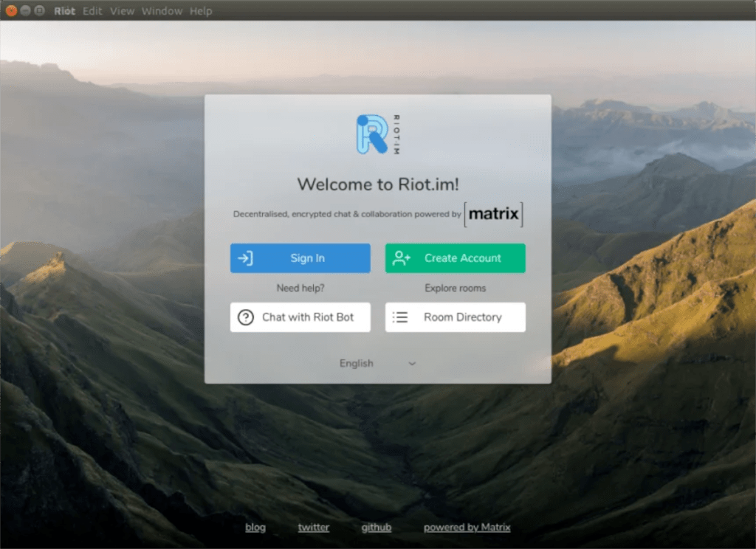The image size is (756, 549).
Task: Follow the powered by Matrix link
Action: pyautogui.click(x=467, y=527)
